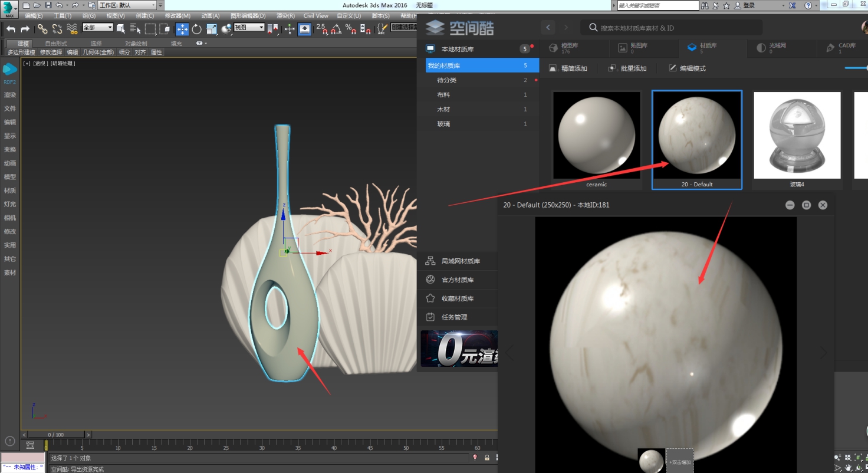Viewport: 868px width, 473px height.
Task: Select the Unlink Selection tool
Action: pyautogui.click(x=57, y=28)
